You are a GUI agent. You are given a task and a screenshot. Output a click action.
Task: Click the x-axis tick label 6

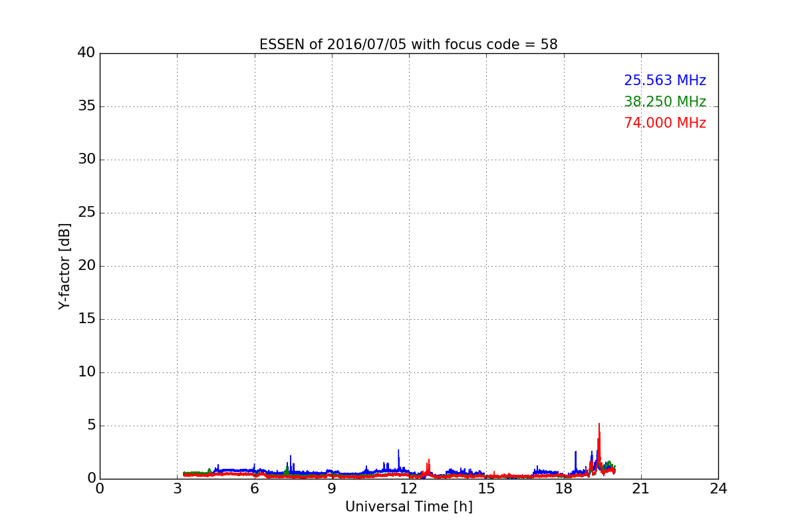(254, 489)
